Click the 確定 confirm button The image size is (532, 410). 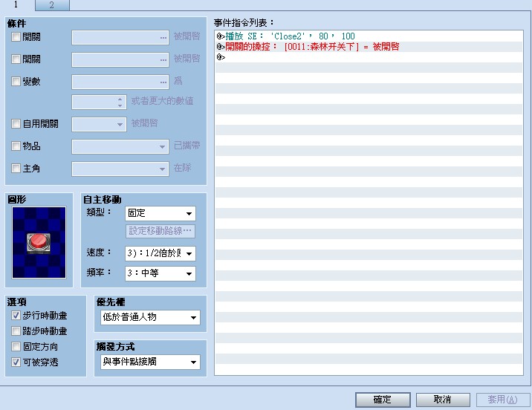point(383,400)
